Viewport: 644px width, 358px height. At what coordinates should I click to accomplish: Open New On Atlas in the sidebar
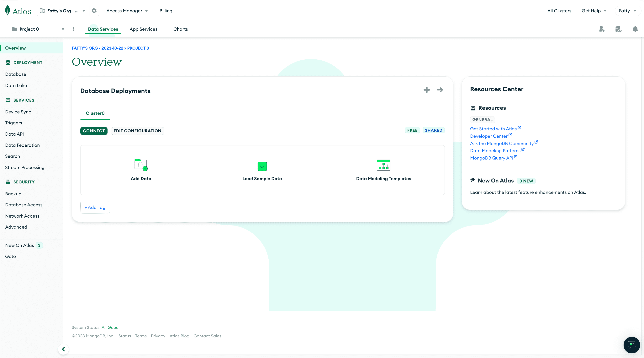[x=19, y=245]
